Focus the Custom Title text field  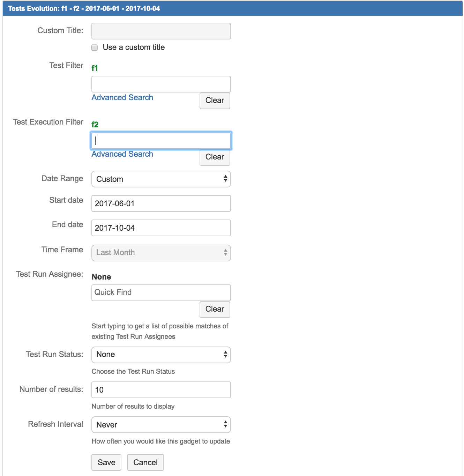point(161,31)
